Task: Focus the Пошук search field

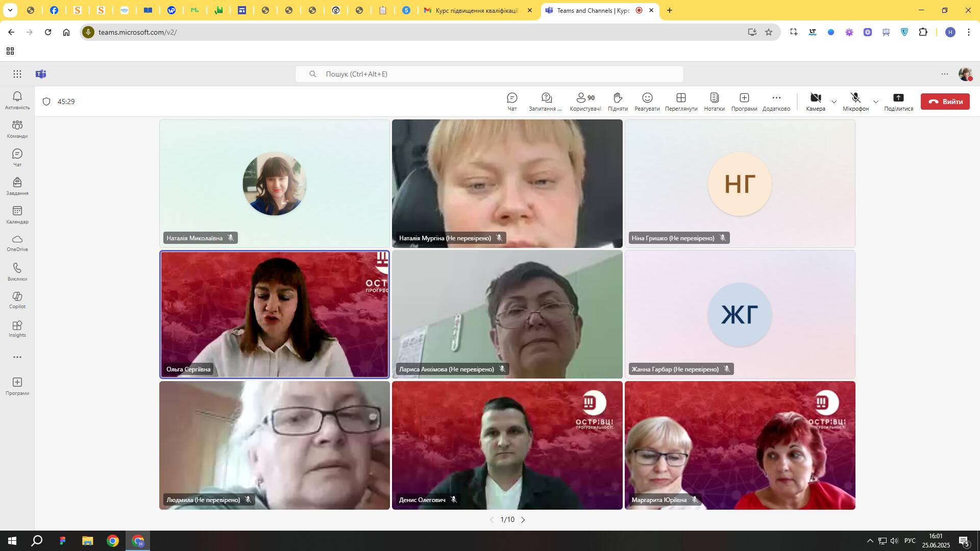Action: coord(489,74)
